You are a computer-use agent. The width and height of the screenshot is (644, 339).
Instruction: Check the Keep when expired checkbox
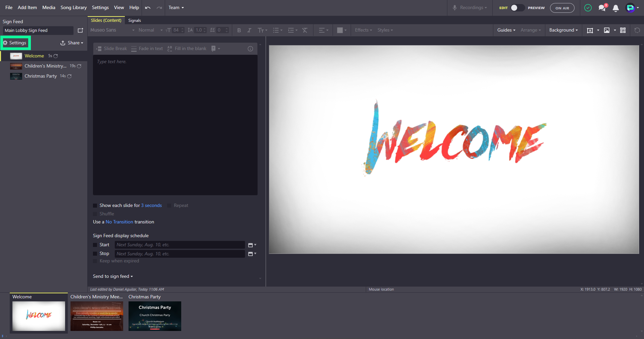95,261
